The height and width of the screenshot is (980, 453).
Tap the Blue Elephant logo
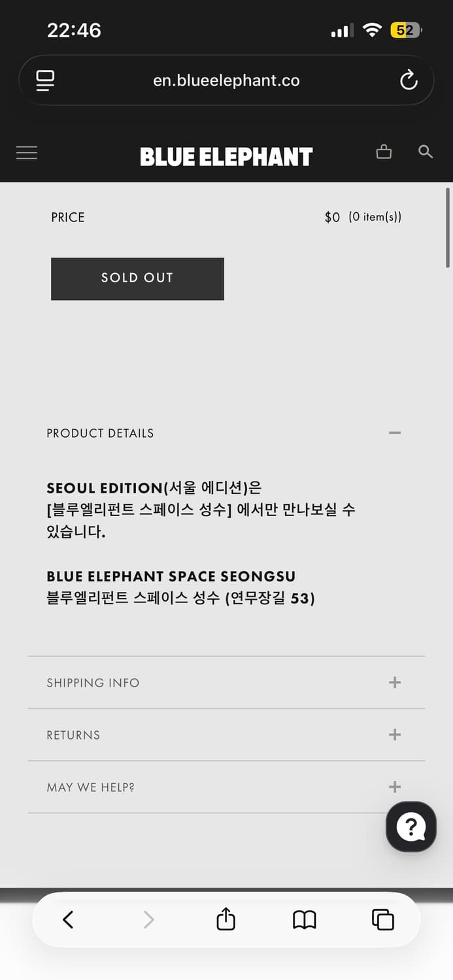tap(226, 157)
